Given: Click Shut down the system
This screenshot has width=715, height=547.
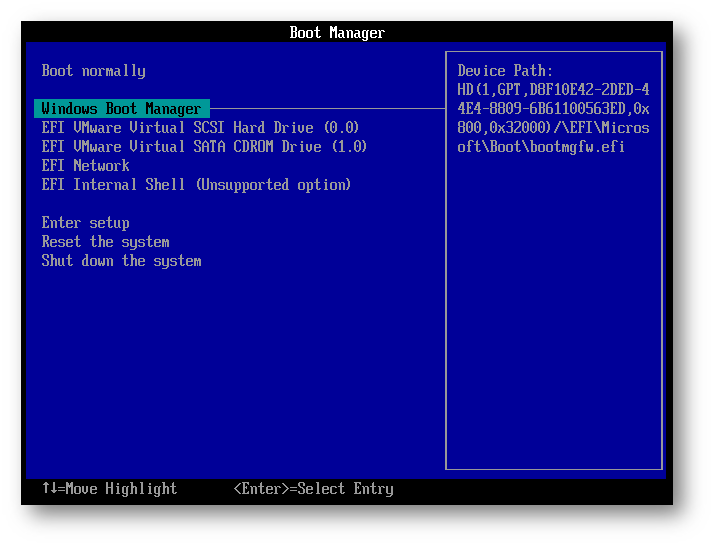Looking at the screenshot, I should point(121,261).
